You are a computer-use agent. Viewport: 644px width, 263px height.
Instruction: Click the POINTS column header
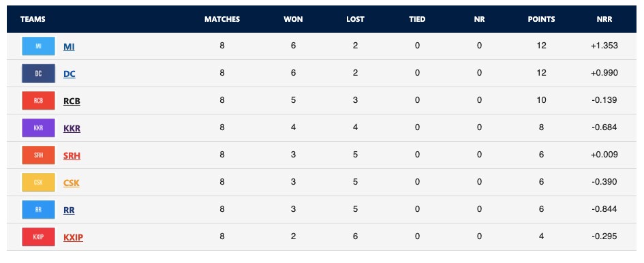tap(541, 19)
